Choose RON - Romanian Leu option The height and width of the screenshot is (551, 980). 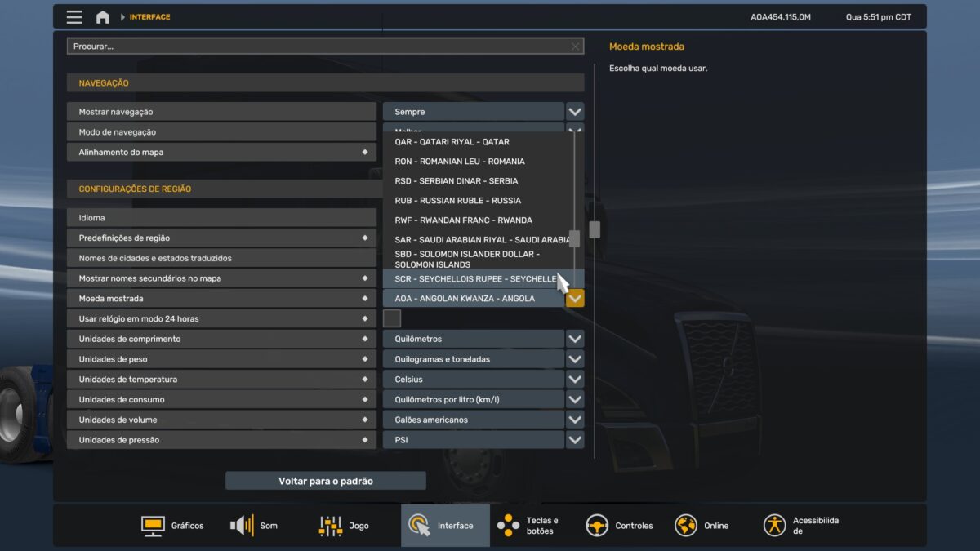460,162
